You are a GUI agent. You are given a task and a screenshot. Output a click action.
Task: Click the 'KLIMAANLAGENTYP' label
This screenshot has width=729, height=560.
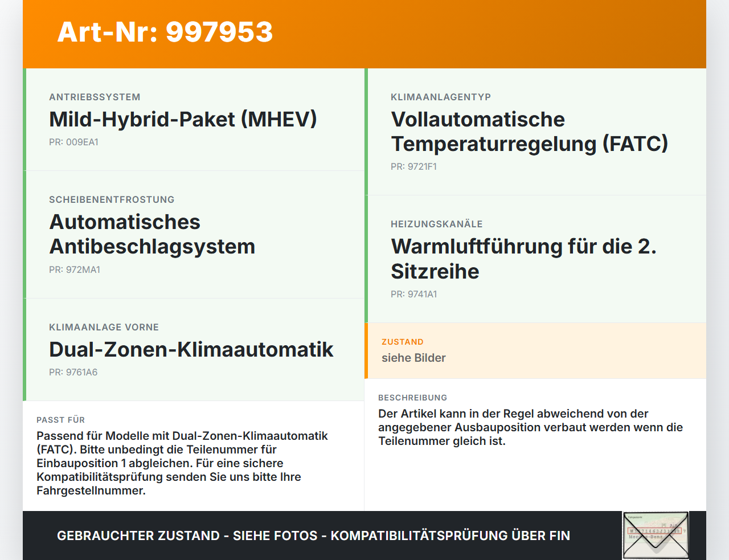(x=441, y=97)
